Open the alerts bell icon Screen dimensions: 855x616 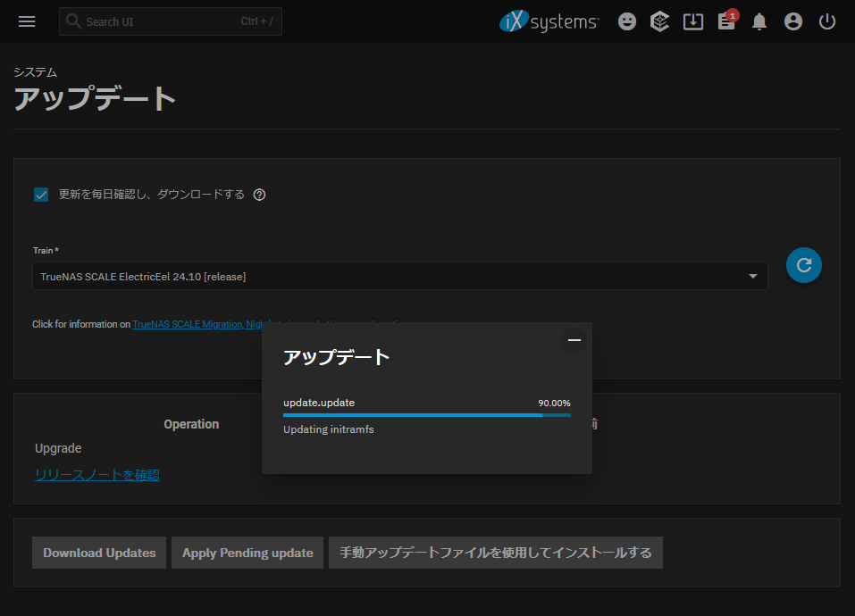(x=759, y=21)
